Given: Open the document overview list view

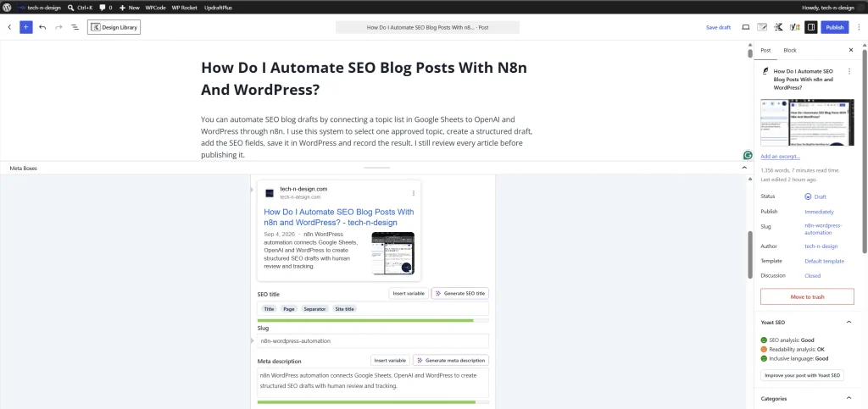Looking at the screenshot, I should pos(75,27).
